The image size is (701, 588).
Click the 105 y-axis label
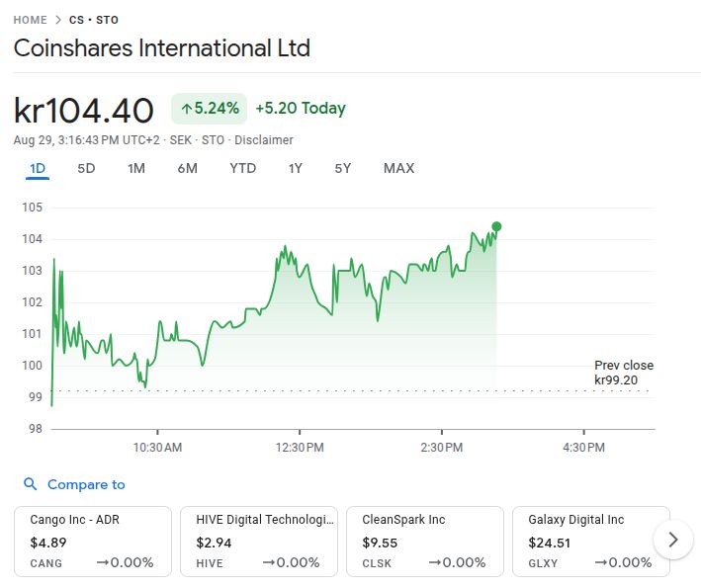pyautogui.click(x=33, y=208)
